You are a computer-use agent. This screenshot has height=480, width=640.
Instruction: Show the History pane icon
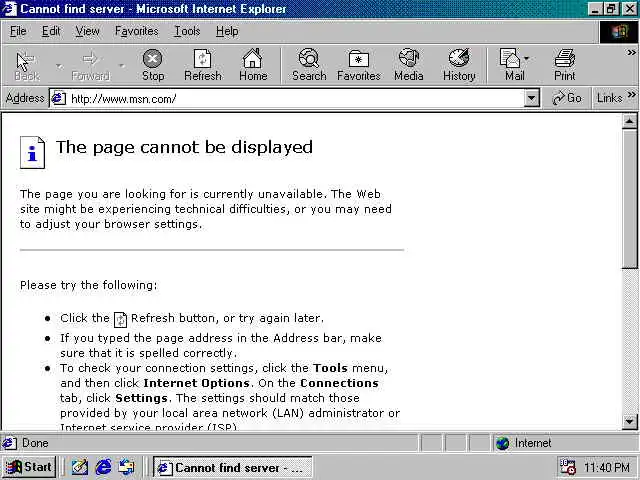[459, 58]
